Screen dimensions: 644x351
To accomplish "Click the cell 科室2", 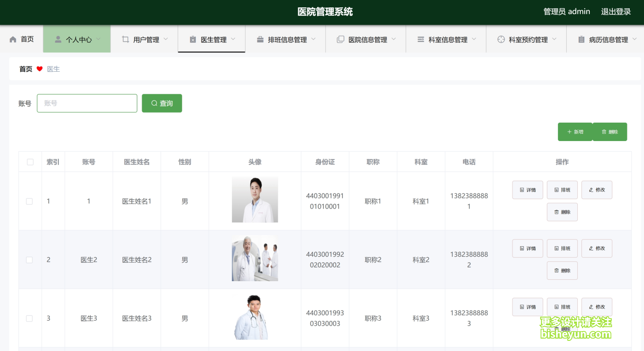I will [x=421, y=260].
